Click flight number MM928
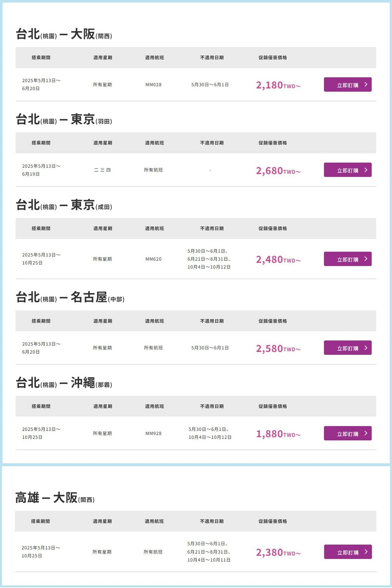This screenshot has height=588, width=392. 153,433
